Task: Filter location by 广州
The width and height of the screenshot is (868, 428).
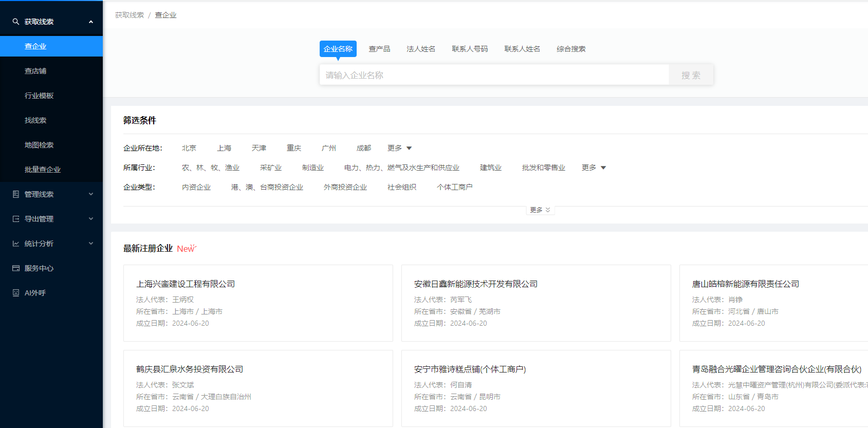Action: coord(329,148)
